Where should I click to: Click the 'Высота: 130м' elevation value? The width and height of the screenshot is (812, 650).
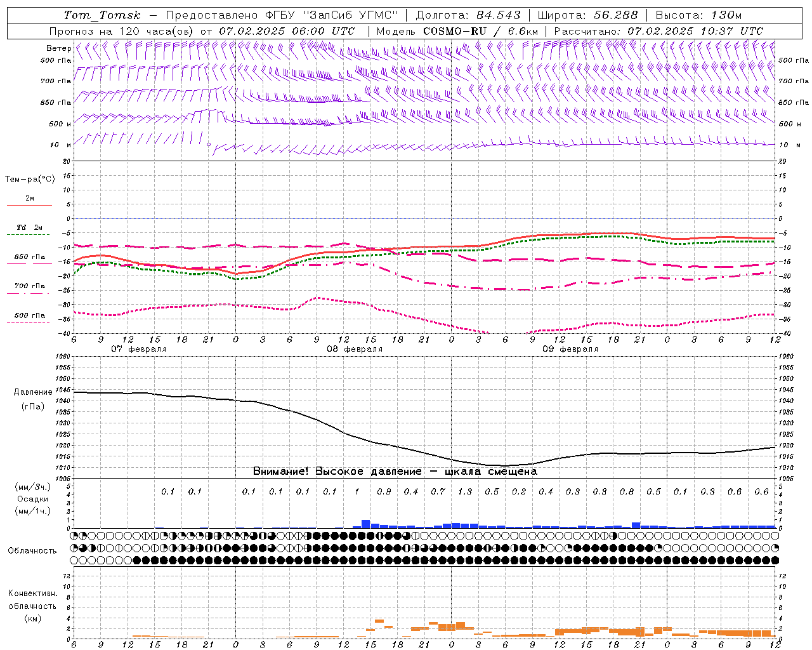point(698,15)
